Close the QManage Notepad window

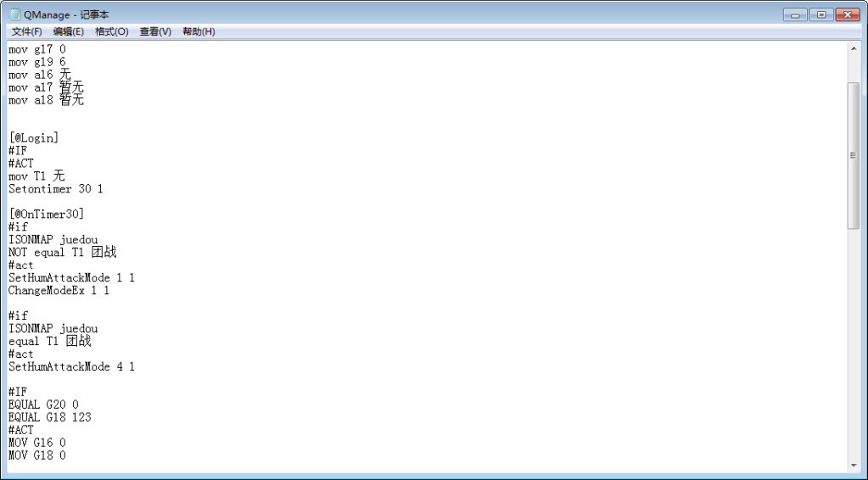(847, 14)
